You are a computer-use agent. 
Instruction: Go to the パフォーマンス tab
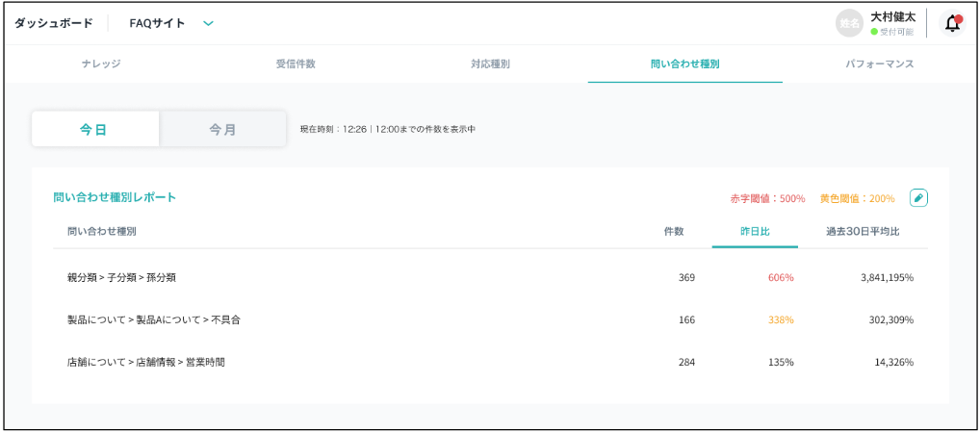(x=879, y=64)
